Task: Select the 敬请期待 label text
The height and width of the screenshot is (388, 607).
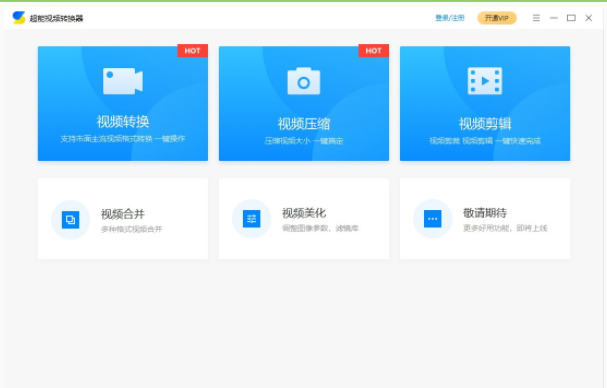Action: click(485, 213)
